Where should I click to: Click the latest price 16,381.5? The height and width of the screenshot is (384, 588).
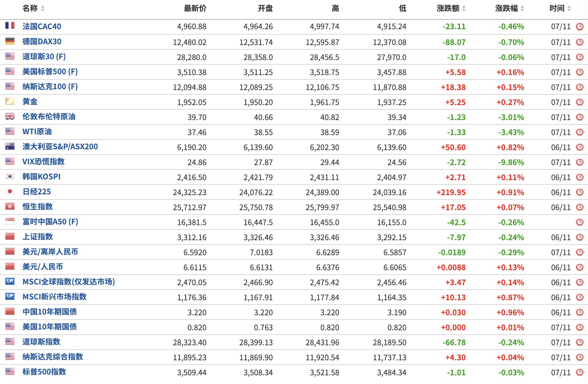coord(192,222)
